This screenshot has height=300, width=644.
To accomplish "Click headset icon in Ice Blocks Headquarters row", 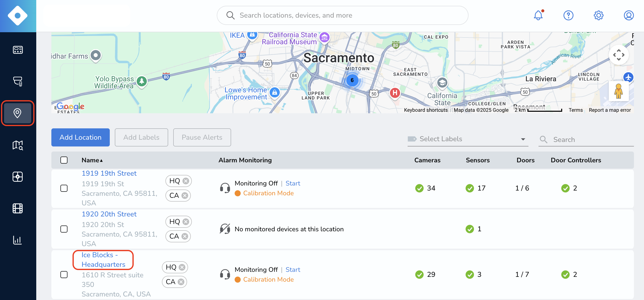I will tap(225, 274).
